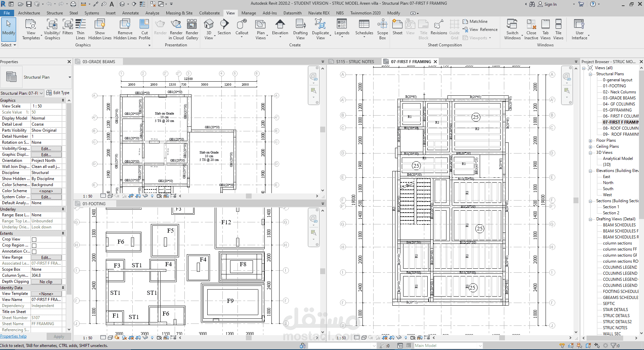
Task: Open the Structure ribbon tab
Action: click(55, 13)
